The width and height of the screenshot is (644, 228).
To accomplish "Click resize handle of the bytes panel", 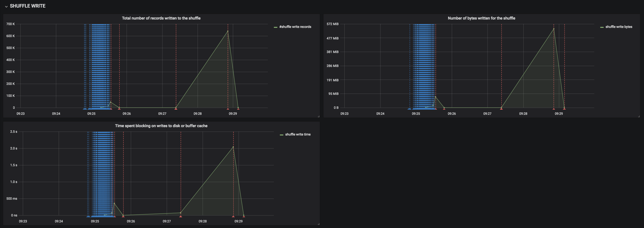I will (x=639, y=116).
